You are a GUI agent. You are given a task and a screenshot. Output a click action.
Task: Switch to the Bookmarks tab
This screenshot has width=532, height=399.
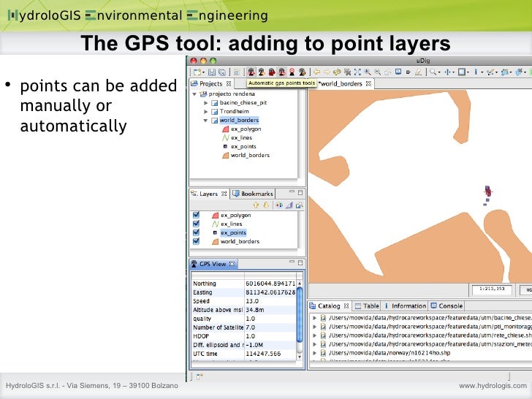256,194
